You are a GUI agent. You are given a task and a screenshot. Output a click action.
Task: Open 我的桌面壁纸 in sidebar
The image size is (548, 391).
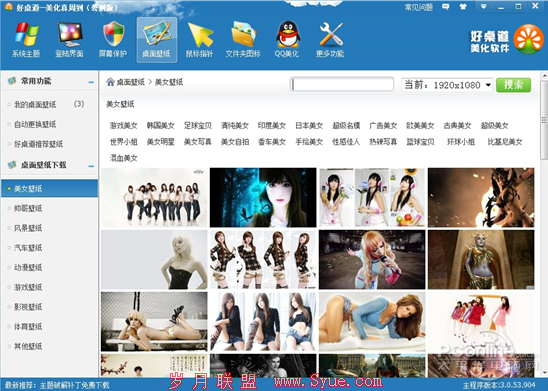tap(35, 104)
